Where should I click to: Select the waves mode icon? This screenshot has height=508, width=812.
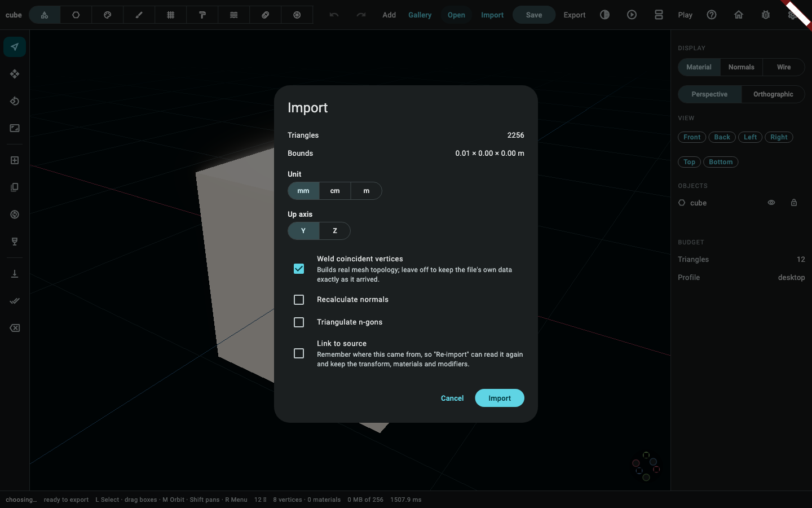coord(234,15)
